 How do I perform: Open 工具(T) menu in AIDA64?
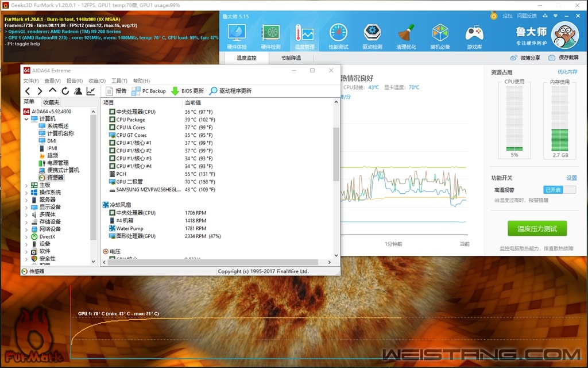tap(119, 80)
